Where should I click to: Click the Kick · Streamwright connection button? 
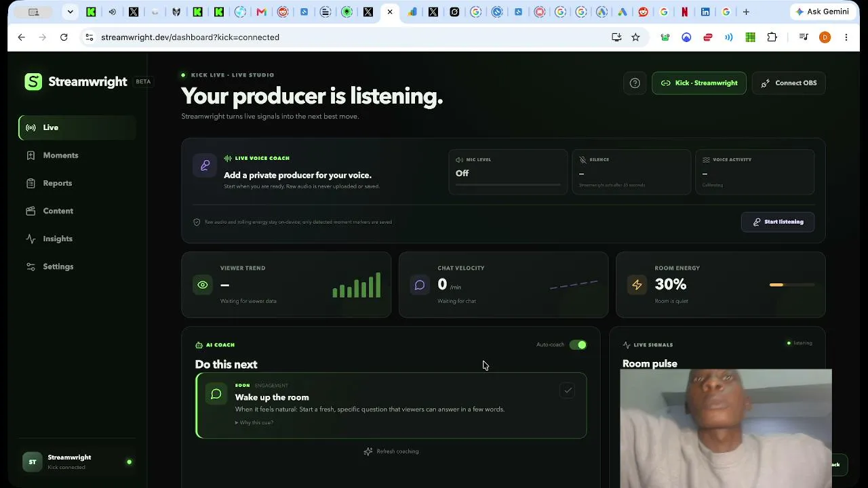click(x=699, y=83)
